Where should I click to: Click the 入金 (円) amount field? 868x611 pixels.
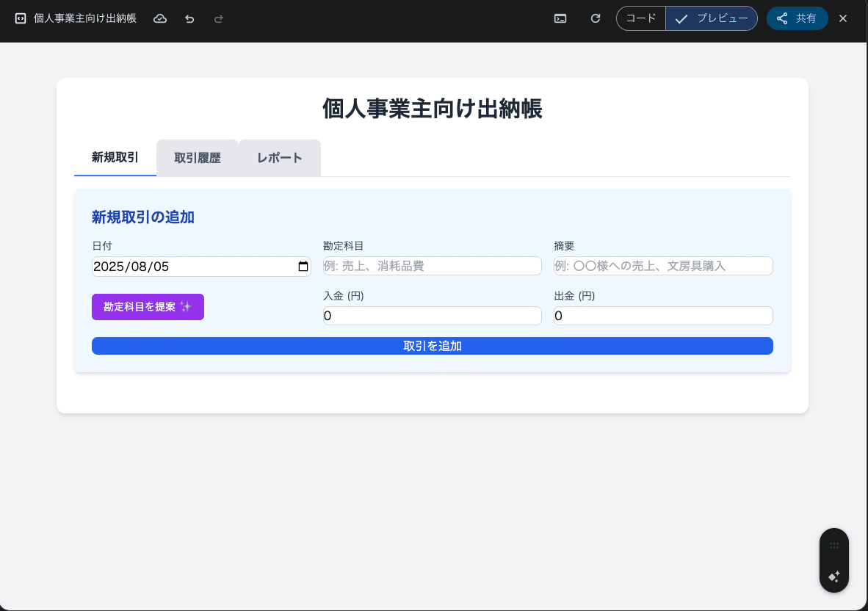pyautogui.click(x=433, y=316)
